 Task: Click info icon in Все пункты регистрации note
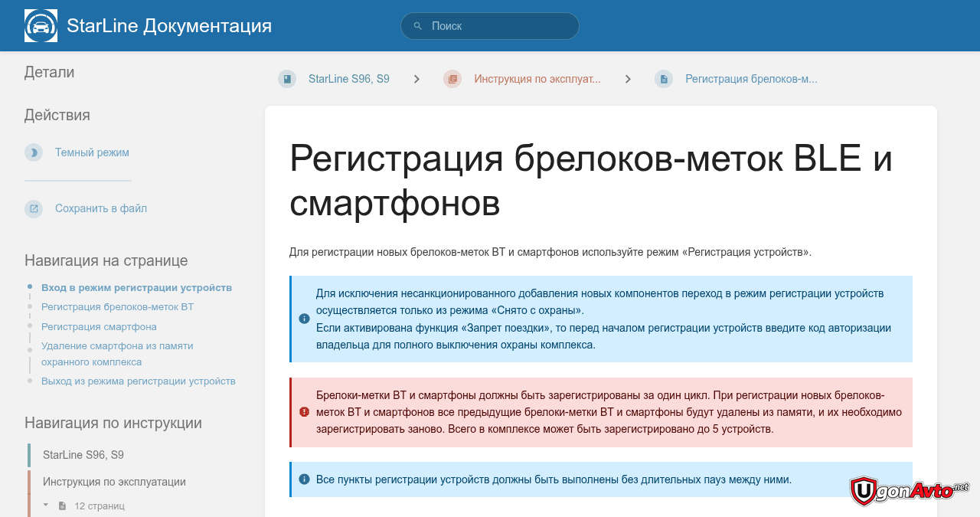click(x=304, y=479)
